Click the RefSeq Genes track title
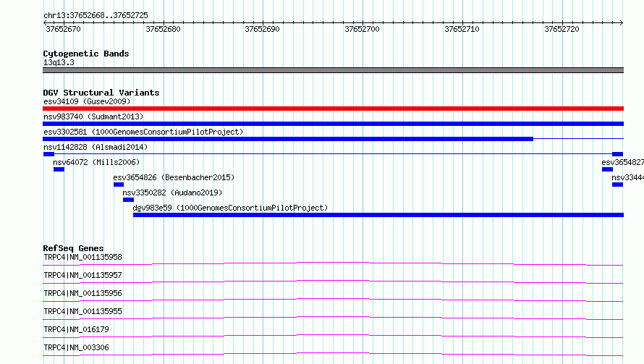 73,248
